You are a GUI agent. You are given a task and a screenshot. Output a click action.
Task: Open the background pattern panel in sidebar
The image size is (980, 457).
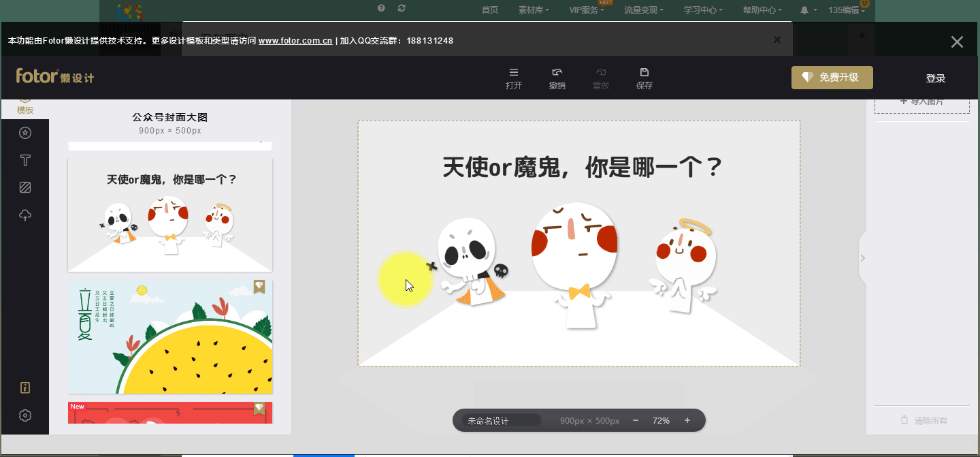[x=25, y=188]
